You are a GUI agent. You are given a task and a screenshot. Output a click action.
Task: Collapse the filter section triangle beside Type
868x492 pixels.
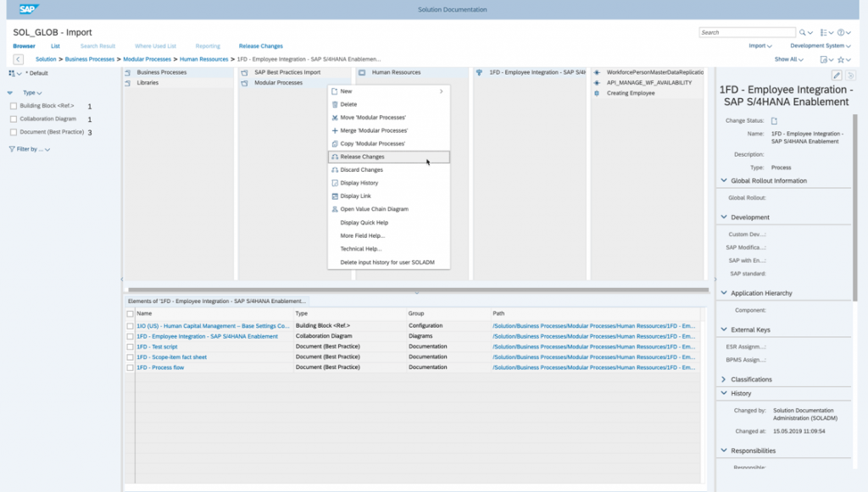pos(10,93)
